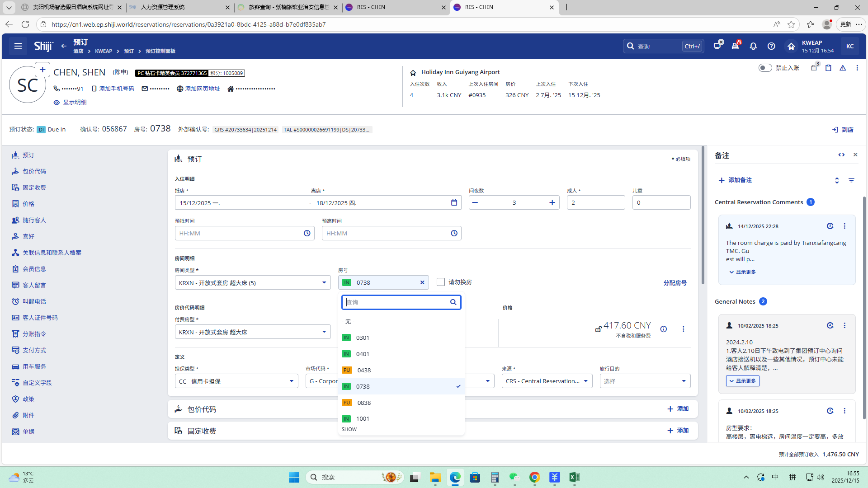The image size is (868, 488).
Task: Expand the 担保类型 dropdown
Action: 291,381
